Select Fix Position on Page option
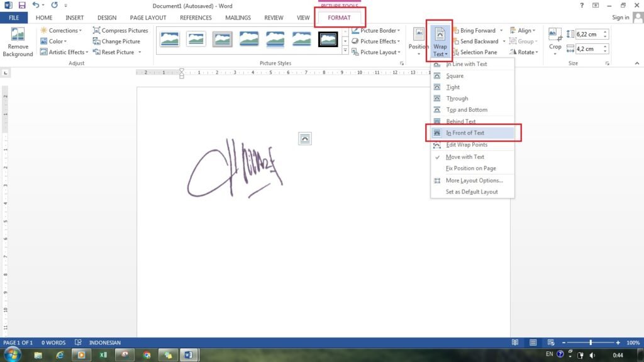This screenshot has width=644, height=362. tap(470, 168)
